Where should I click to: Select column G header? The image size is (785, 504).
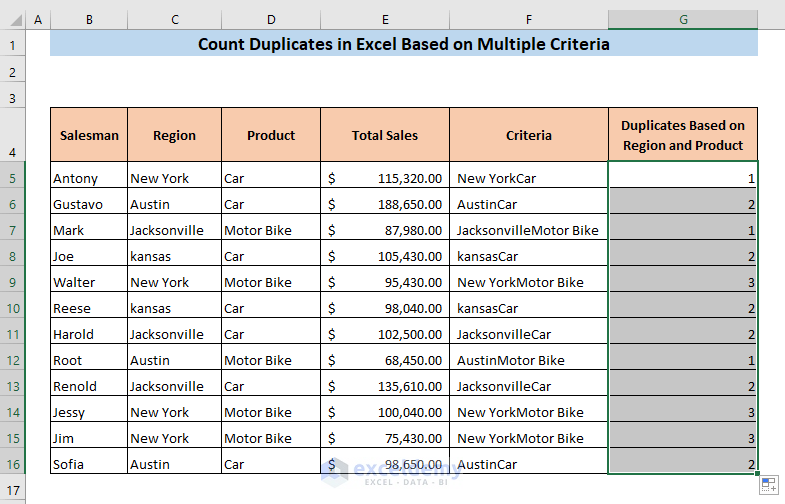click(x=683, y=20)
